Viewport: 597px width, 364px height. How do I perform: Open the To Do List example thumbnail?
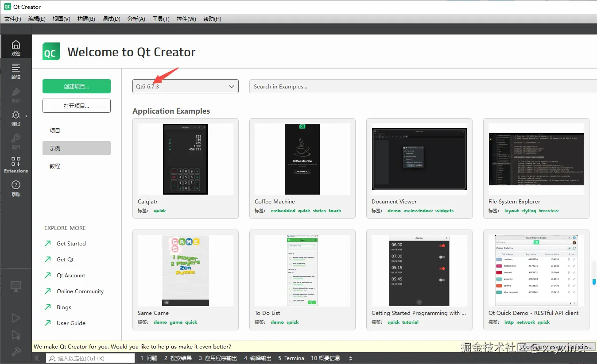(302, 271)
